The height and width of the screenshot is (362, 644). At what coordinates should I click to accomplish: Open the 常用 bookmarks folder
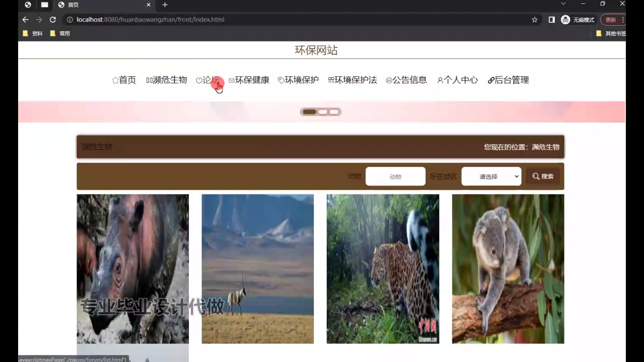60,34
